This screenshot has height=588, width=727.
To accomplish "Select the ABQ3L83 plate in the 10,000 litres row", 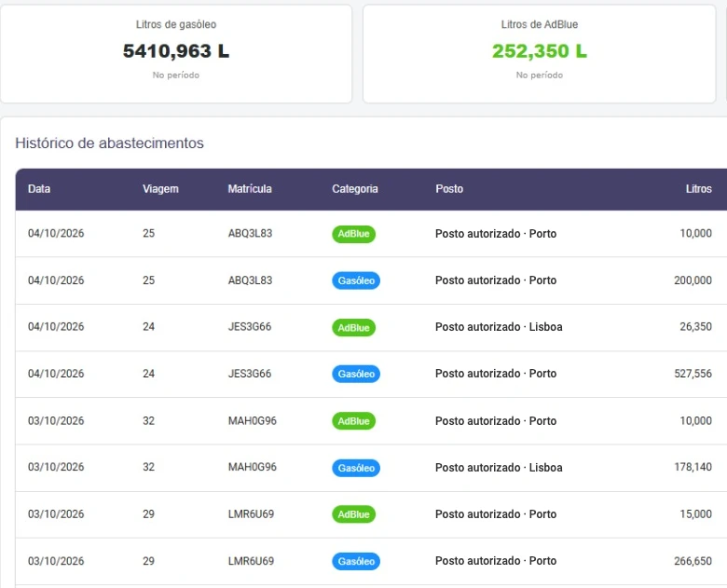I will click(x=250, y=233).
